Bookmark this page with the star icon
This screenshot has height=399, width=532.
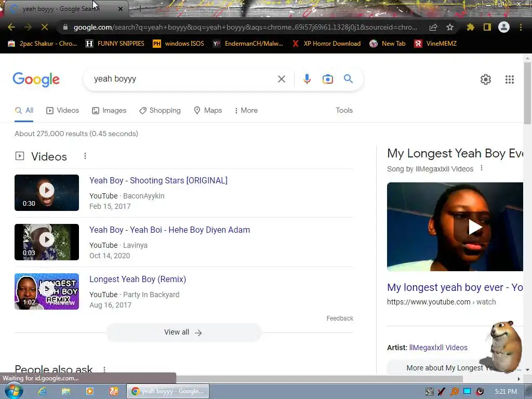[x=450, y=27]
